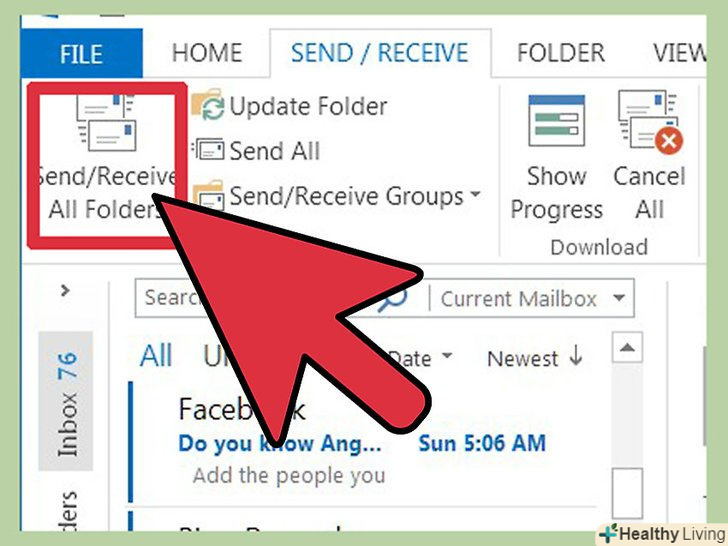Screen dimensions: 728x546
Task: Click the Show Progress icon
Action: click(x=557, y=121)
